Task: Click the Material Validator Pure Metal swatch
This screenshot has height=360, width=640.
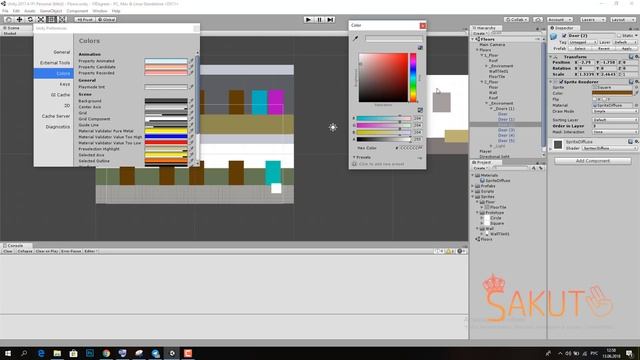Action: [x=166, y=131]
